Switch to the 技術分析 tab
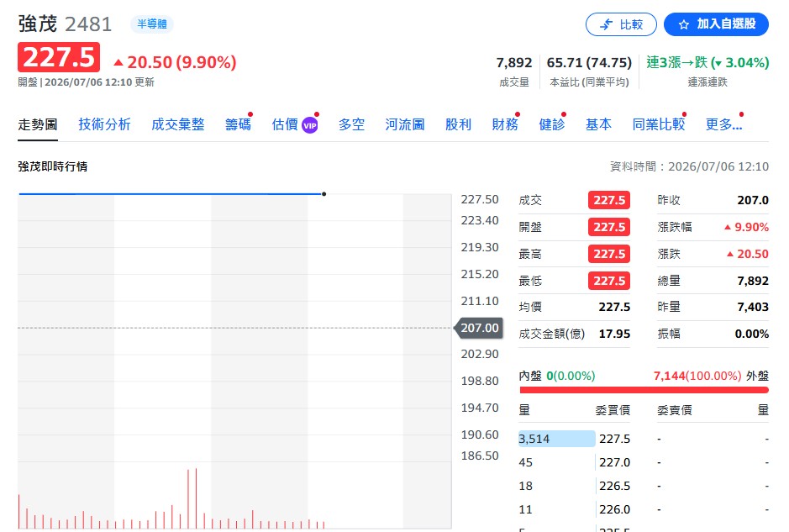Viewport: 789px width, 532px height. (x=105, y=124)
